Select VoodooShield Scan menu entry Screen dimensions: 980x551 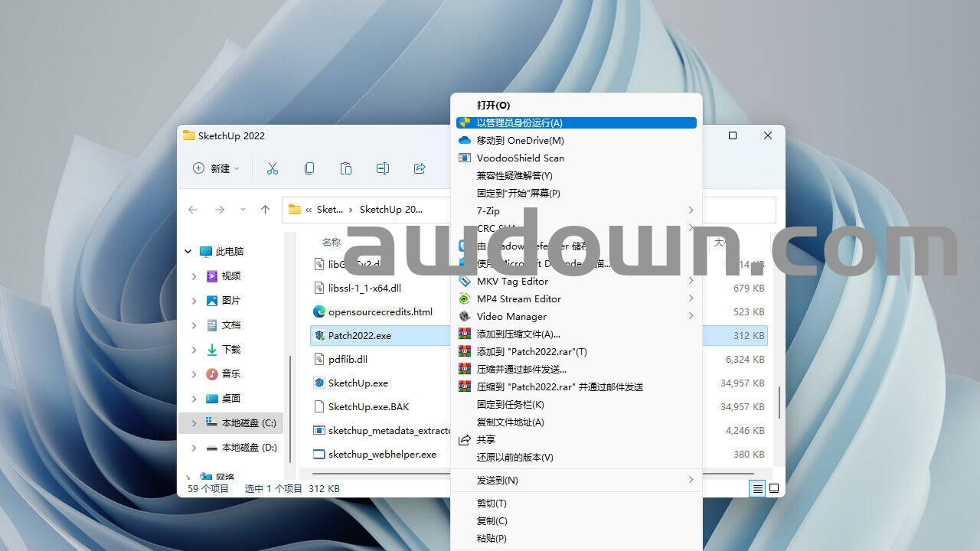(521, 158)
